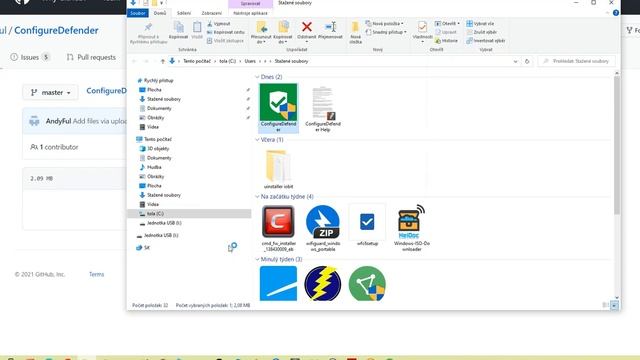Viewport: 640px width, 360px height.
Task: Click the Explorer vertical scrollbar
Action: point(616,145)
